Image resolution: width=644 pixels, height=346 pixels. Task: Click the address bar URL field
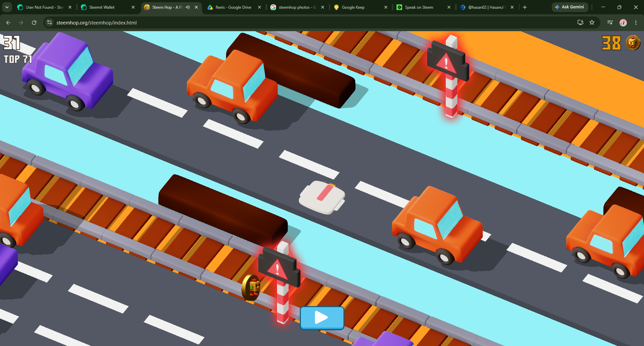(312, 22)
